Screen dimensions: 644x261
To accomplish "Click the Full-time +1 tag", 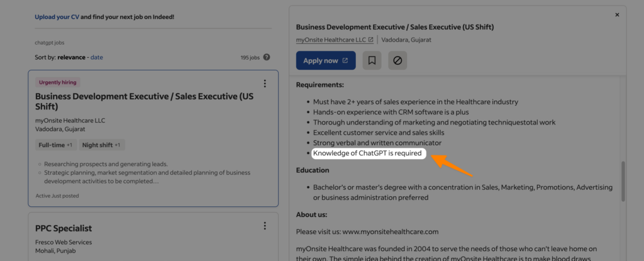I will point(55,145).
